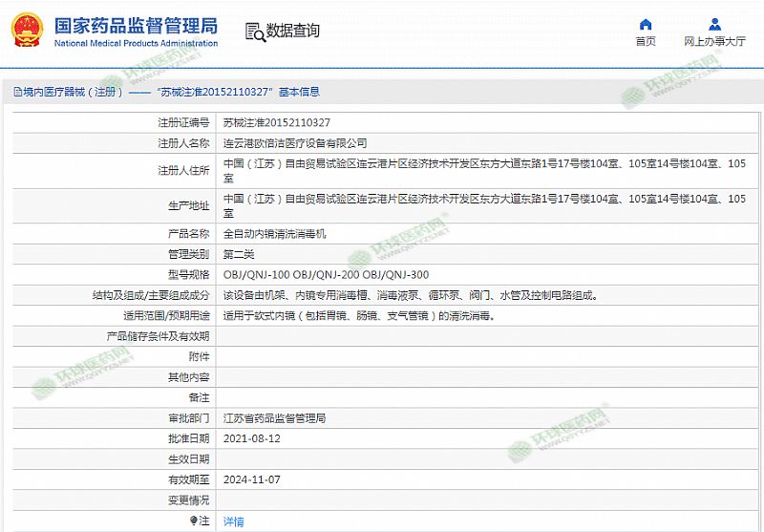Click the model spec OBJ/QNJ-100 value
Image resolution: width=764 pixels, height=532 pixels.
(x=256, y=275)
